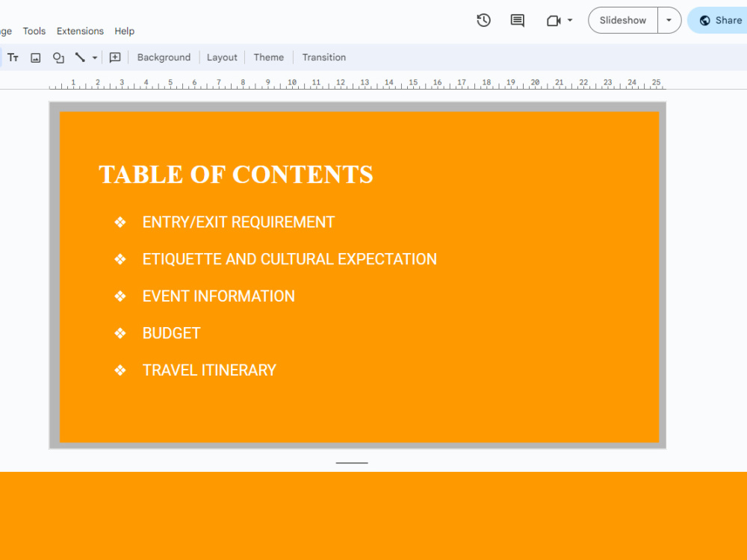Open version history clock icon
Screen dimensions: 747x560
pyautogui.click(x=483, y=20)
